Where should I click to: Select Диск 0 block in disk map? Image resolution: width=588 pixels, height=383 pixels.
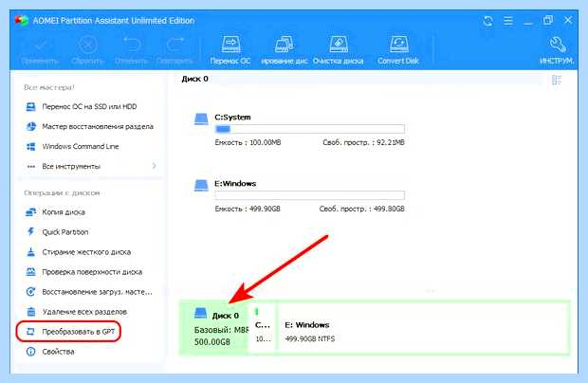[215, 327]
